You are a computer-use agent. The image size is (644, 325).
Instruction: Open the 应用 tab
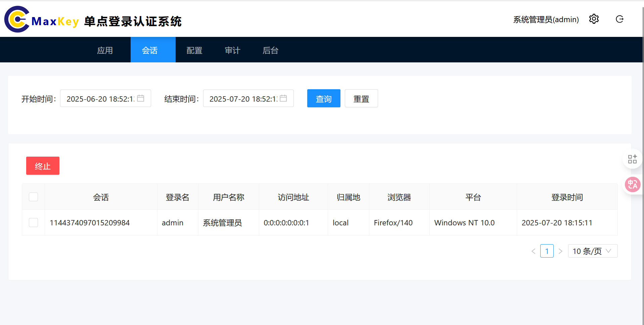[x=105, y=50]
